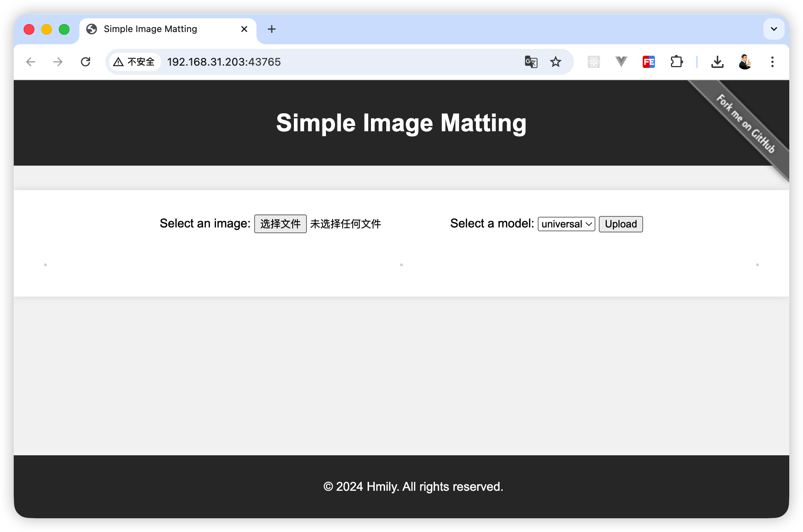Click the browser forward arrow
This screenshot has width=803, height=532.
[58, 62]
